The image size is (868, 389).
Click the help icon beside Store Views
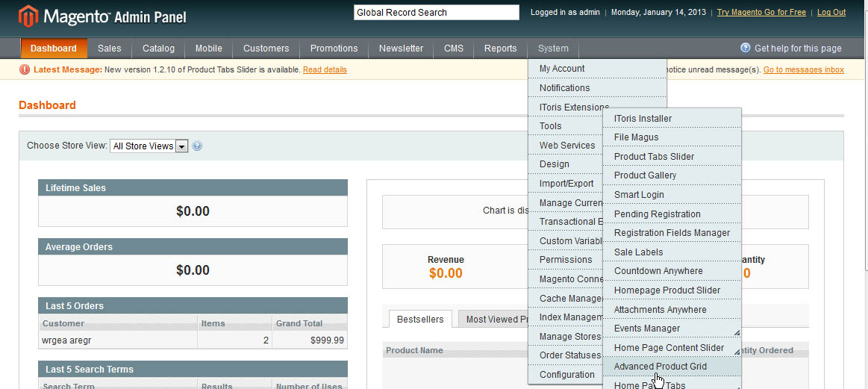click(198, 146)
